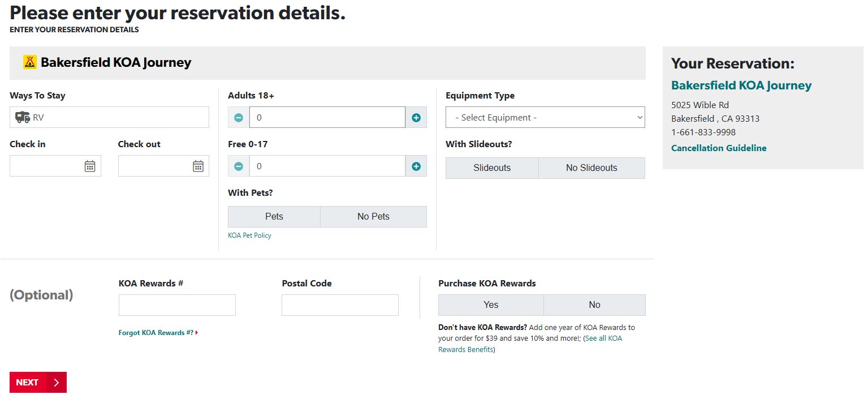Click the Check in date field
Image resolution: width=868 pixels, height=403 pixels.
pyautogui.click(x=55, y=166)
